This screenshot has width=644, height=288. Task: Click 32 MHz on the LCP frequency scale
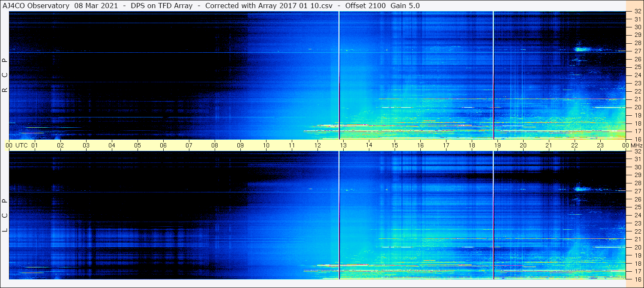(x=638, y=151)
